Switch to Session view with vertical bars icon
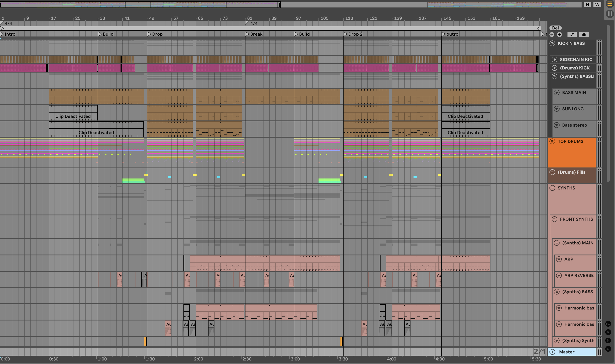Image resolution: width=615 pixels, height=364 pixels. tap(610, 14)
